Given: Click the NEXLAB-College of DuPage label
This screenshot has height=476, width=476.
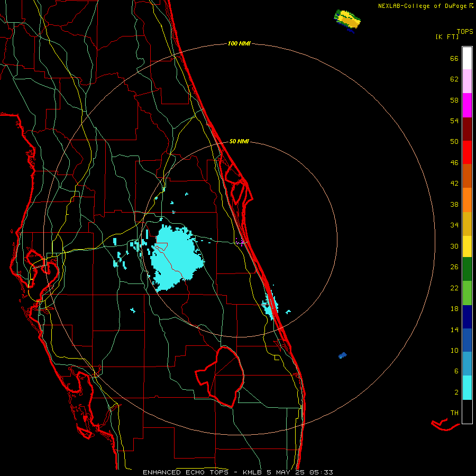Looking at the screenshot, I should click(422, 6).
